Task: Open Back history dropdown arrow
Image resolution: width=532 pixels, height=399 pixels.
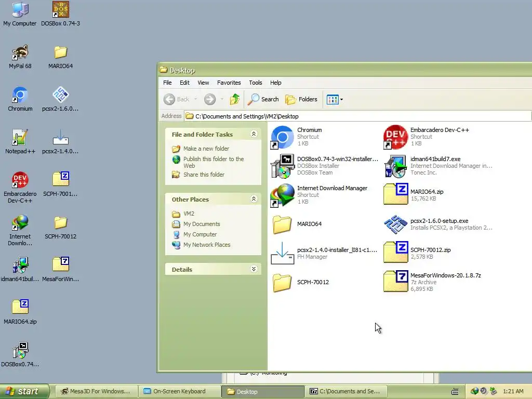Action: tap(196, 99)
